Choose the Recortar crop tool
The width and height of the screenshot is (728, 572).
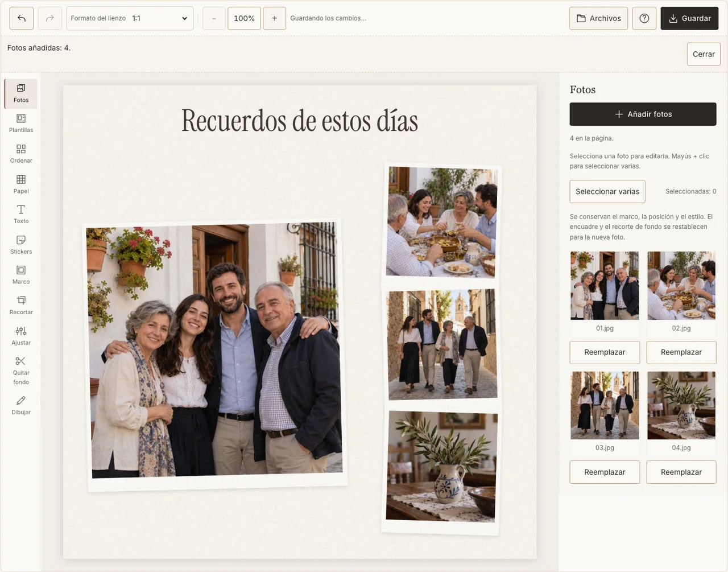point(21,306)
